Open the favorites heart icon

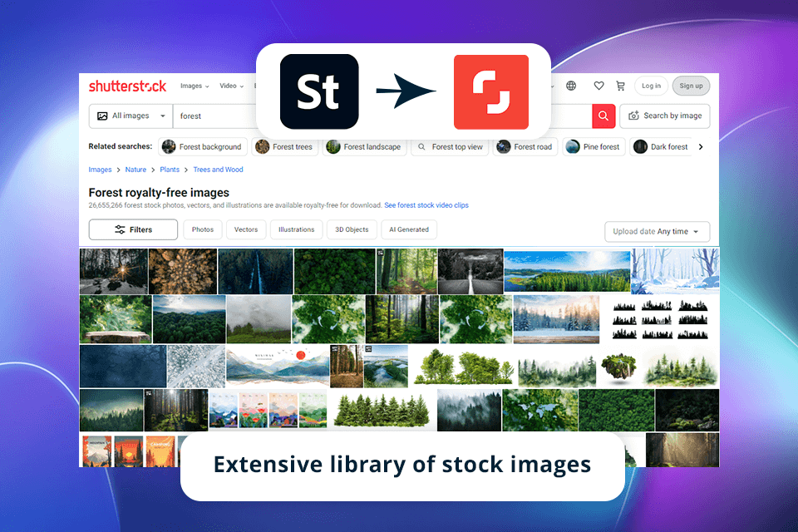point(598,86)
